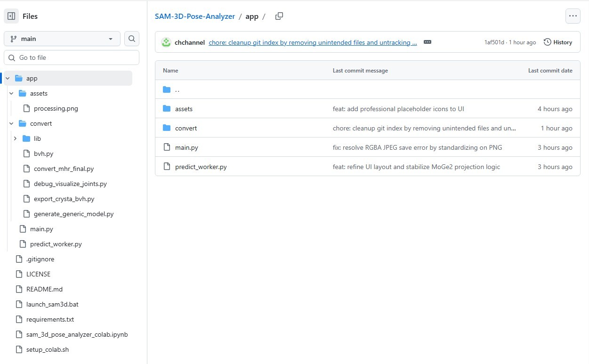
Task: Focus the Go to file input
Action: tap(72, 57)
